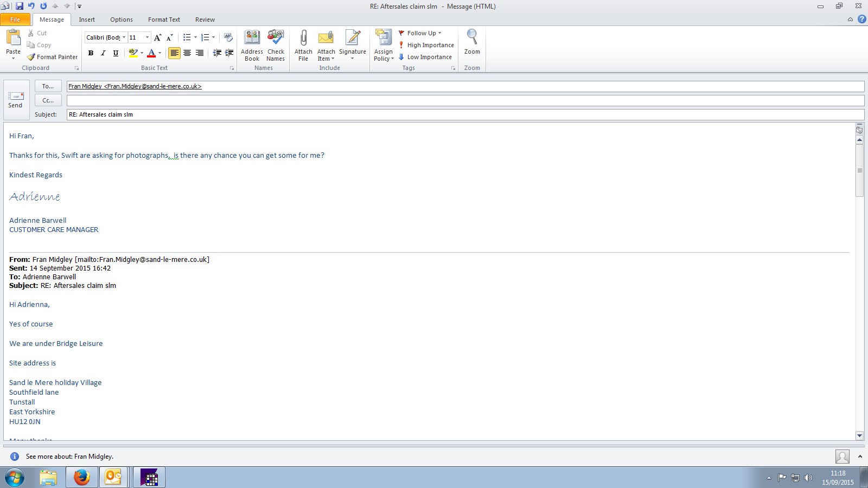This screenshot has width=868, height=488.
Task: Click inside the Subject field
Action: (x=461, y=114)
